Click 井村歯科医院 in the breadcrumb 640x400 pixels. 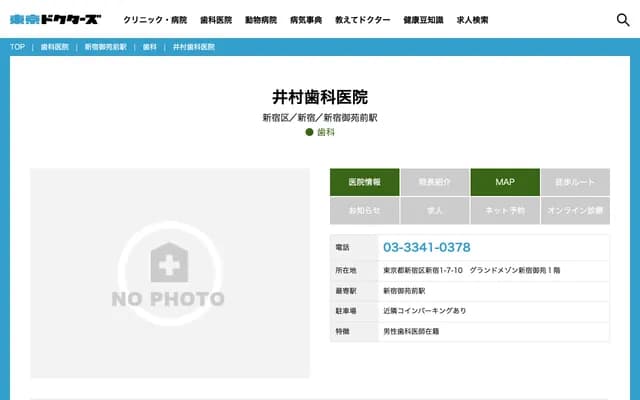(x=194, y=47)
